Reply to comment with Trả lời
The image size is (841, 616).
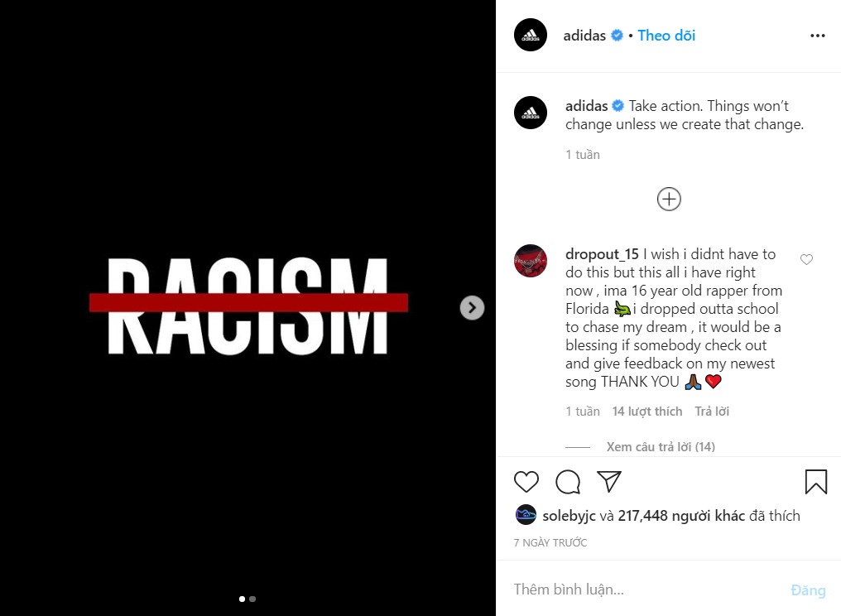click(712, 411)
